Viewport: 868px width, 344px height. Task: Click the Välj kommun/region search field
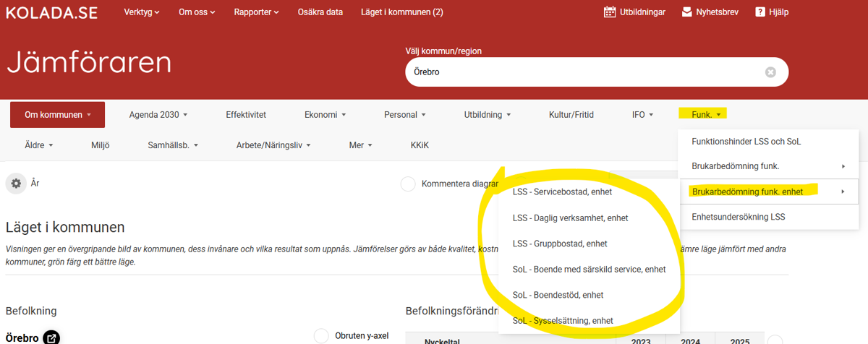579,72
